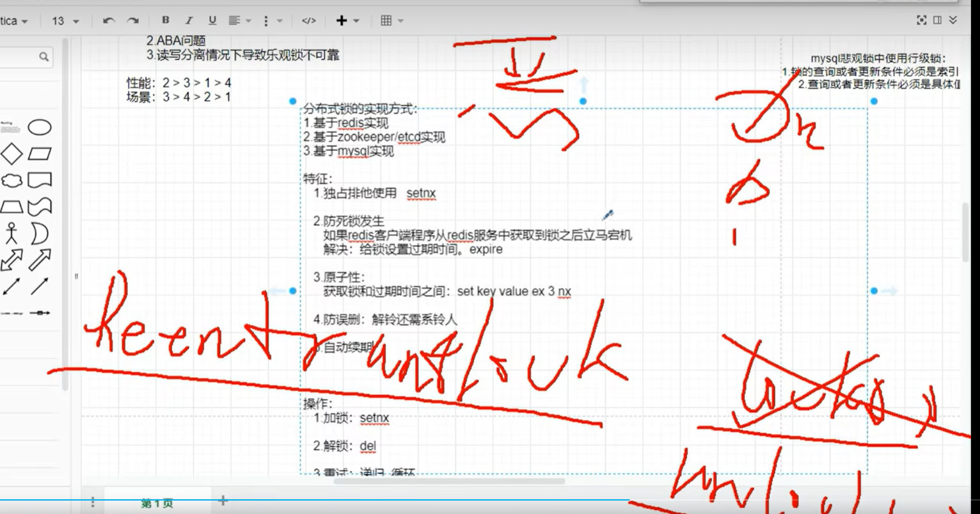Select the diamond shape

[x=12, y=154]
